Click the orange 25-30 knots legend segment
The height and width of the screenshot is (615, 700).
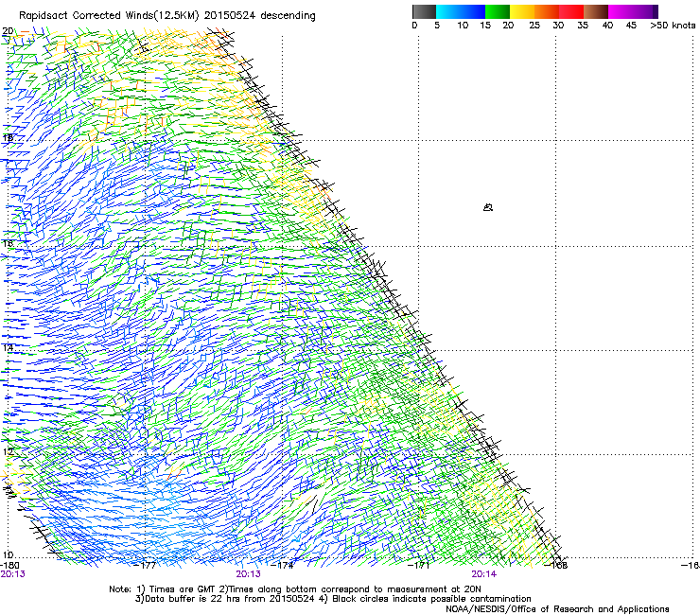(547, 11)
